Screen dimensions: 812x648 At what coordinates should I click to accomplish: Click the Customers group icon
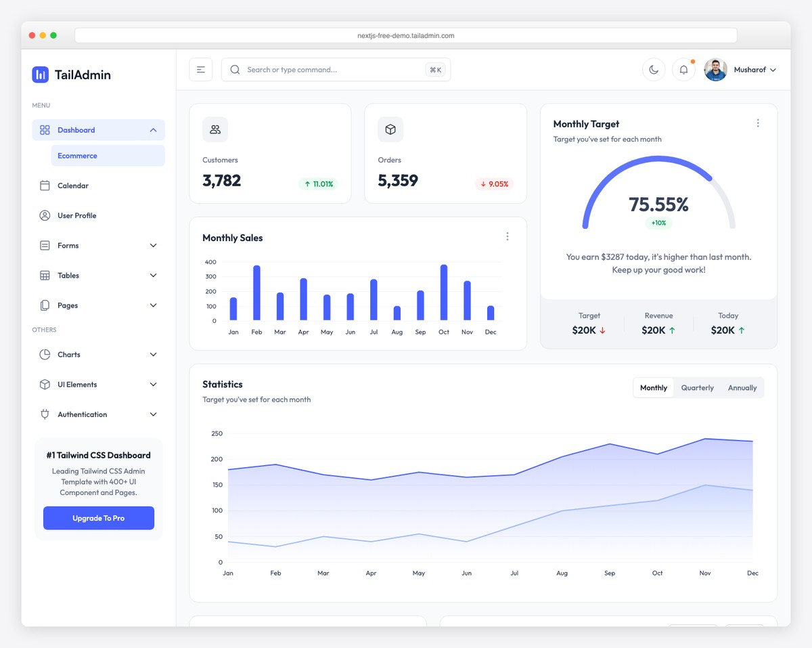(x=215, y=129)
